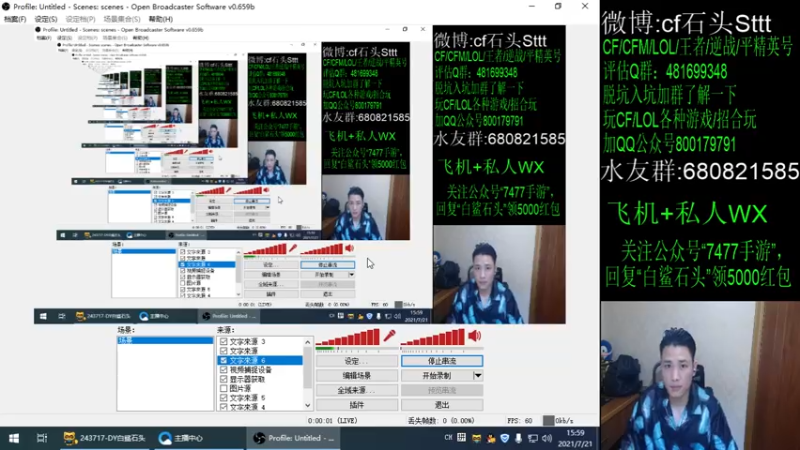Switch to 243717-DY白鲨石头 taskbar app
This screenshot has height=450, width=800.
click(x=104, y=438)
